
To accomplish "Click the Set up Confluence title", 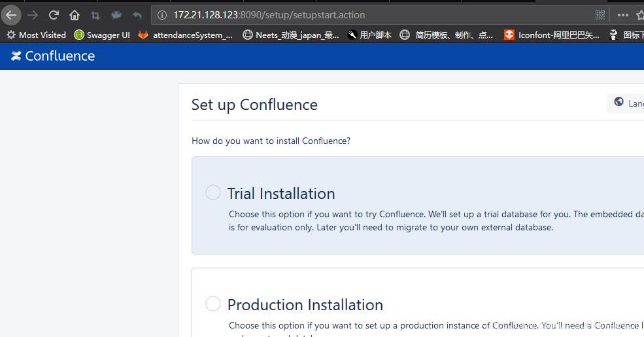I will (x=254, y=105).
